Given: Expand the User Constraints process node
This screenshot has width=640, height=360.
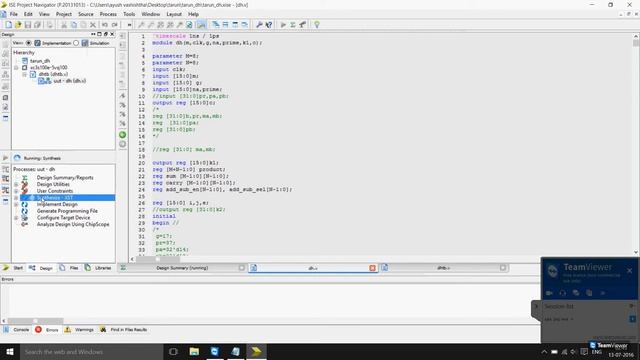Looking at the screenshot, I should 16,191.
